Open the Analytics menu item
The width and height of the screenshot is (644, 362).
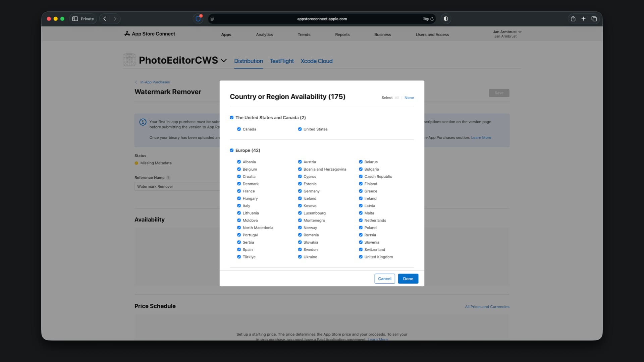pos(264,35)
